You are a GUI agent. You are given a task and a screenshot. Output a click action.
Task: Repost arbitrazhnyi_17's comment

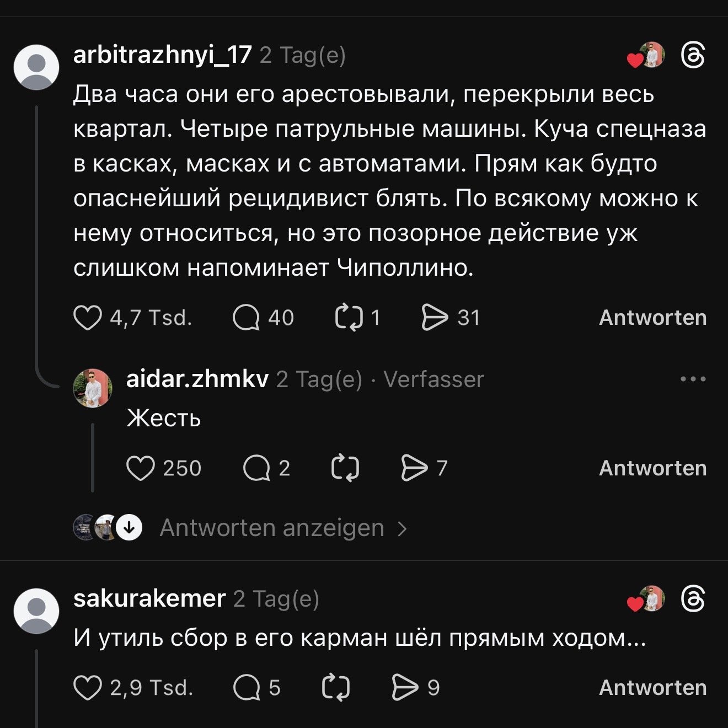(349, 318)
